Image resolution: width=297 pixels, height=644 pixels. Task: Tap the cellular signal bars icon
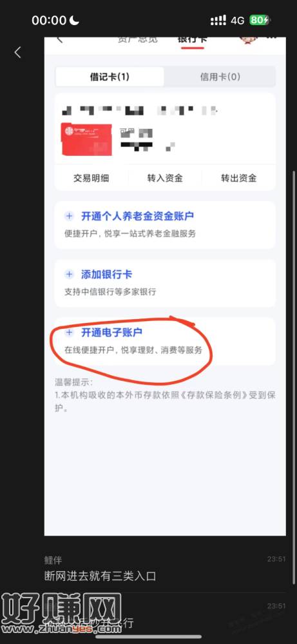click(x=218, y=20)
